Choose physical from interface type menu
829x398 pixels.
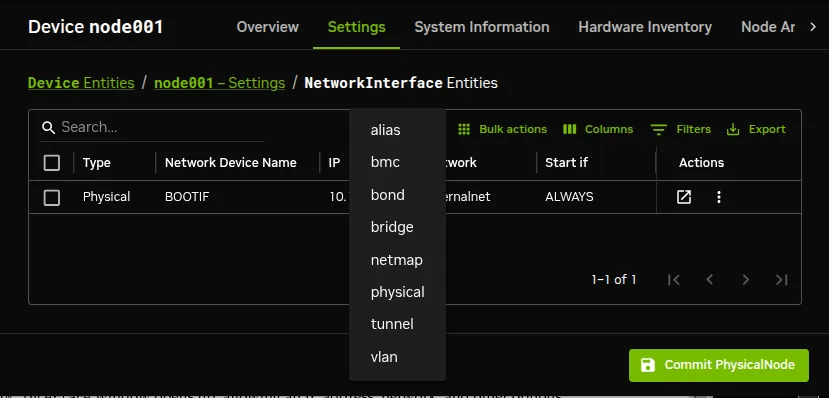point(398,292)
